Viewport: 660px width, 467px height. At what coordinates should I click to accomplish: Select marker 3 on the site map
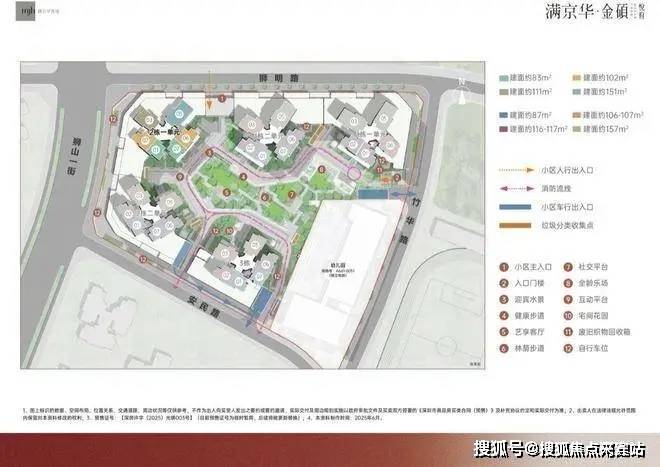[209, 152]
